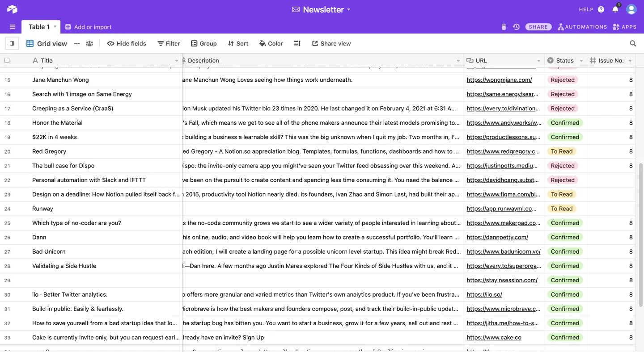The image size is (644, 352).
Task: Click the vertical scrollbar thumb
Action: (x=640, y=235)
